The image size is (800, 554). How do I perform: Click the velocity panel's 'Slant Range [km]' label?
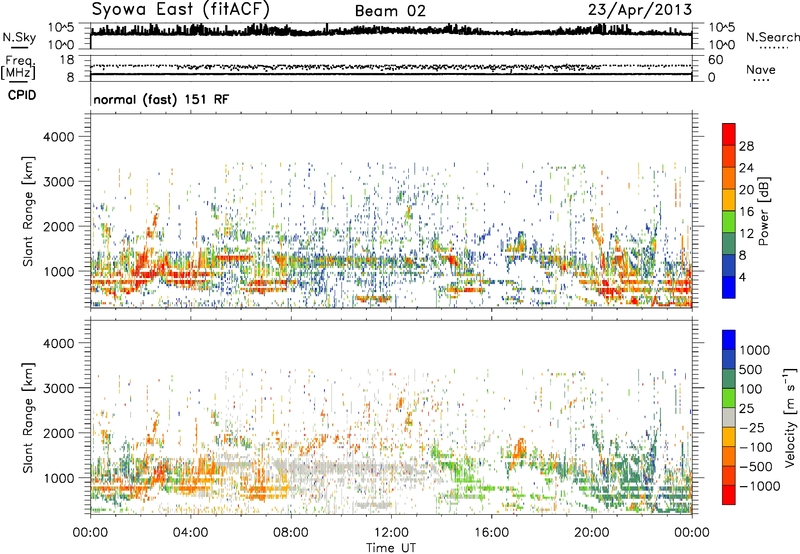[28, 418]
